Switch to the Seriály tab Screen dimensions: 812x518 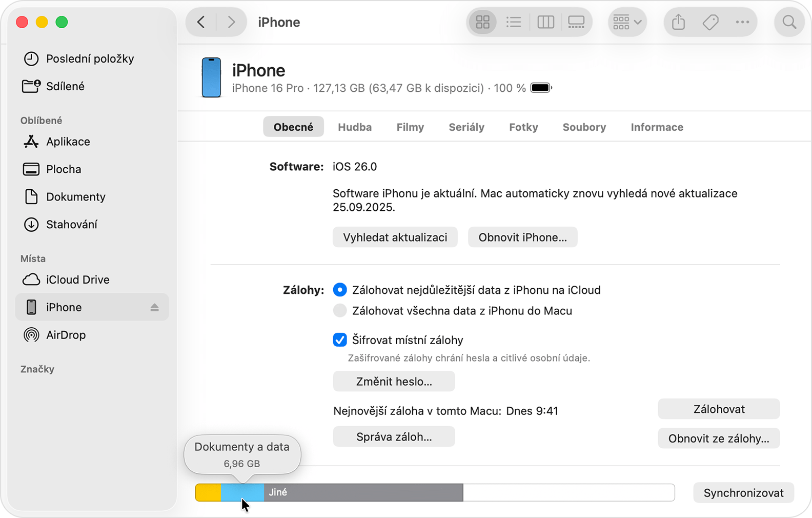pyautogui.click(x=466, y=127)
